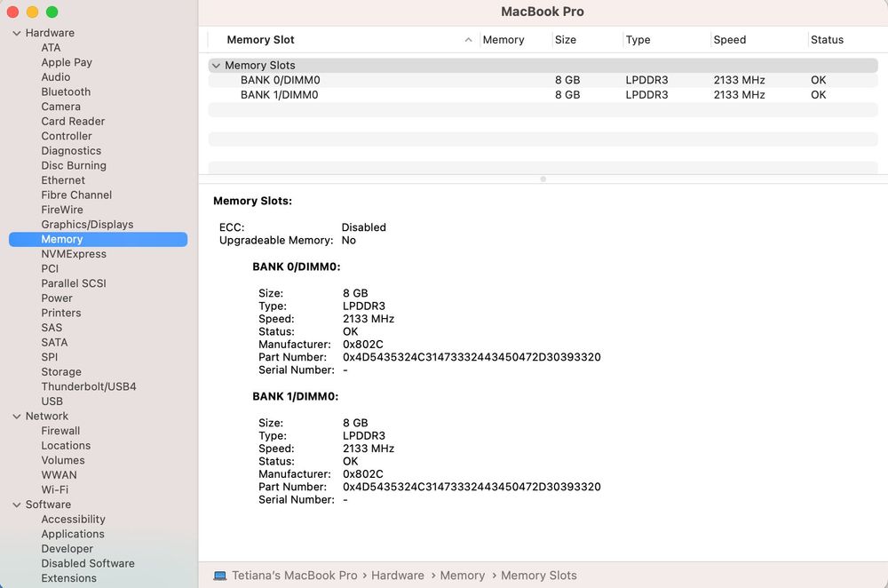
Task: Open Graphics/Displays in the sidebar
Action: point(87,225)
